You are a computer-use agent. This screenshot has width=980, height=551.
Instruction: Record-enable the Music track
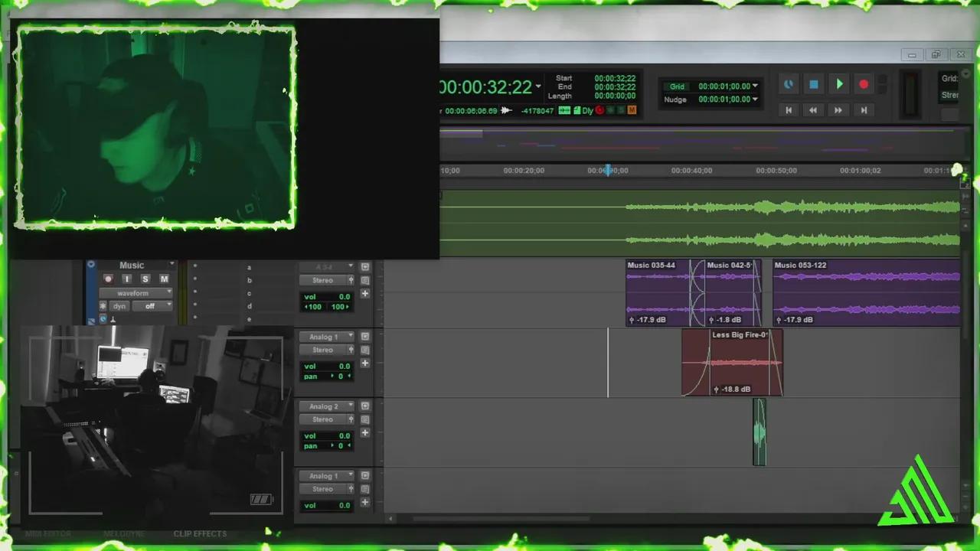108,279
